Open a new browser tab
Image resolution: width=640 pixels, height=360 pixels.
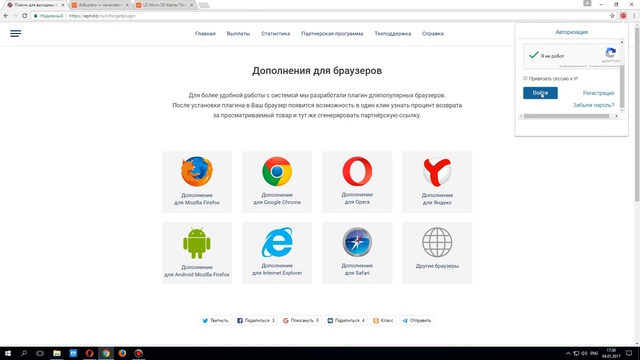[x=204, y=5]
